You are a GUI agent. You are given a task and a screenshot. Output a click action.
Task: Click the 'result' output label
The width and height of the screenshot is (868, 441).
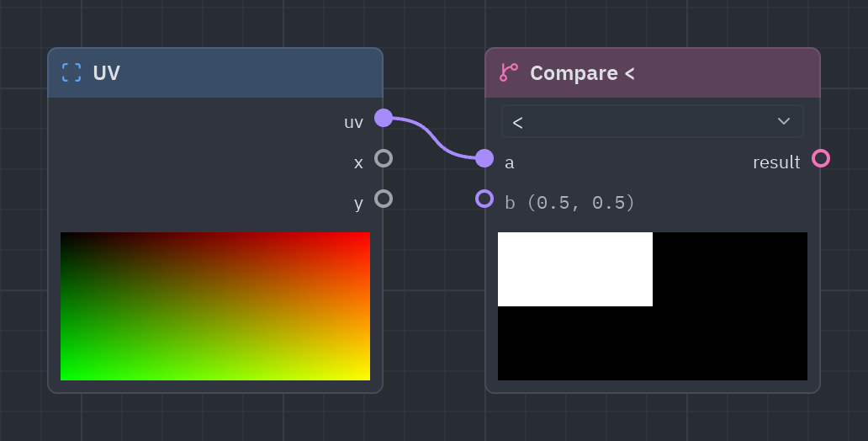tap(776, 162)
